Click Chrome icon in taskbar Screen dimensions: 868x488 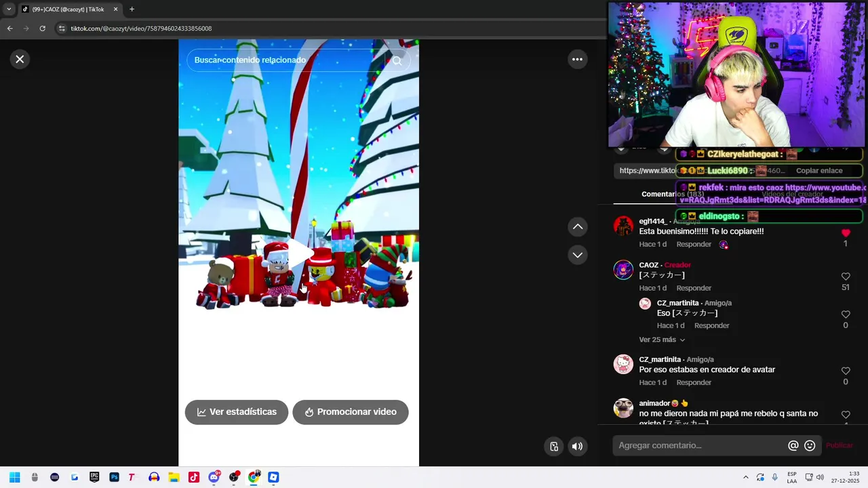(x=254, y=477)
